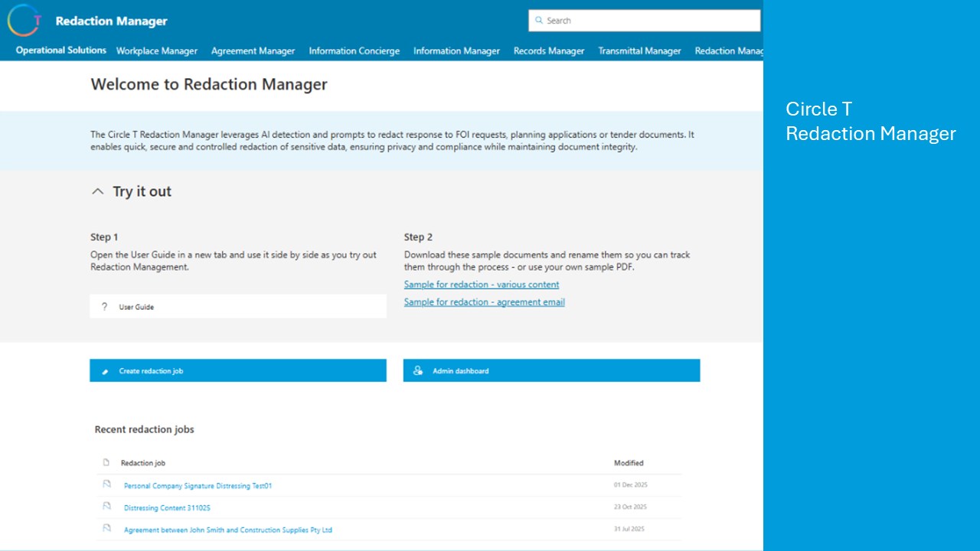Open Sample for redaction - agreement email link
The width and height of the screenshot is (980, 551).
[x=485, y=302]
